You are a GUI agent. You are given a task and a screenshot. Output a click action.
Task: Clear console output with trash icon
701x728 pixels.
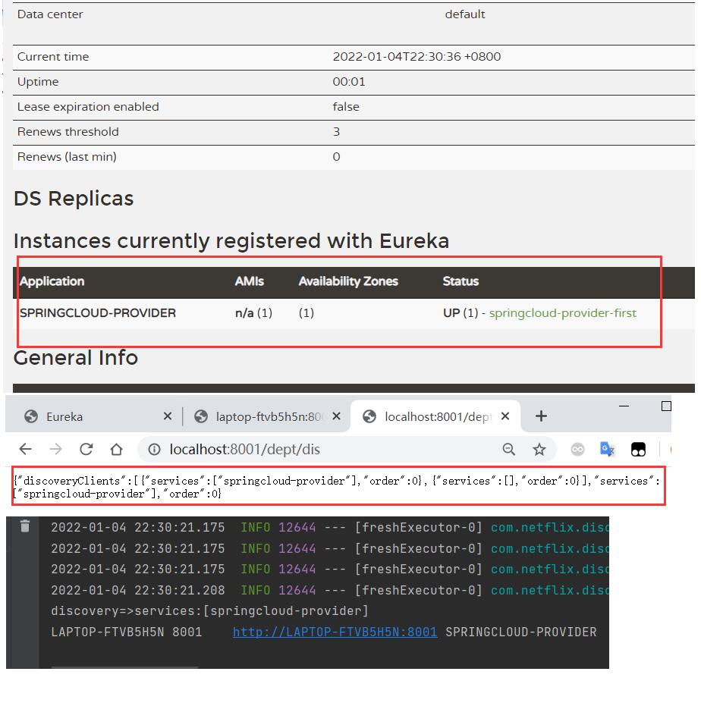25,526
